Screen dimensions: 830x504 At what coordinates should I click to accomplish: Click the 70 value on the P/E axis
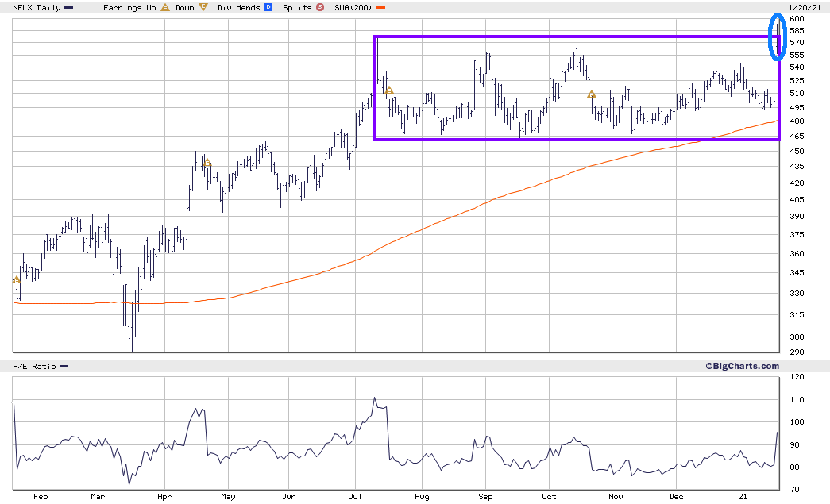[794, 489]
